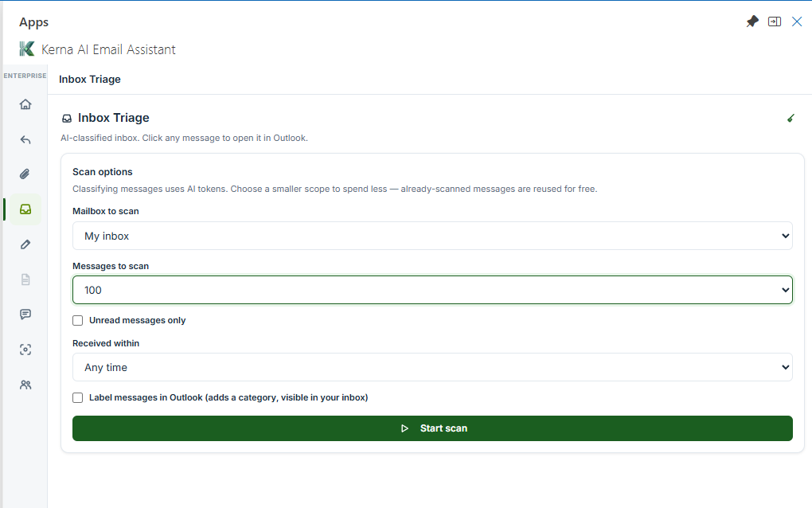
Task: Click the Apps header text
Action: pyautogui.click(x=33, y=22)
